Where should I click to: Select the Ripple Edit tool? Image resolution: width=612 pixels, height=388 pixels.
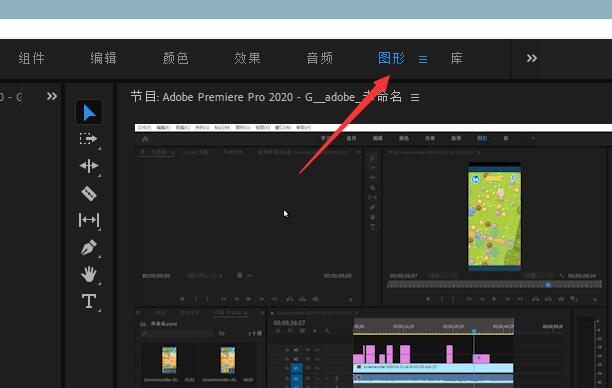coord(89,166)
